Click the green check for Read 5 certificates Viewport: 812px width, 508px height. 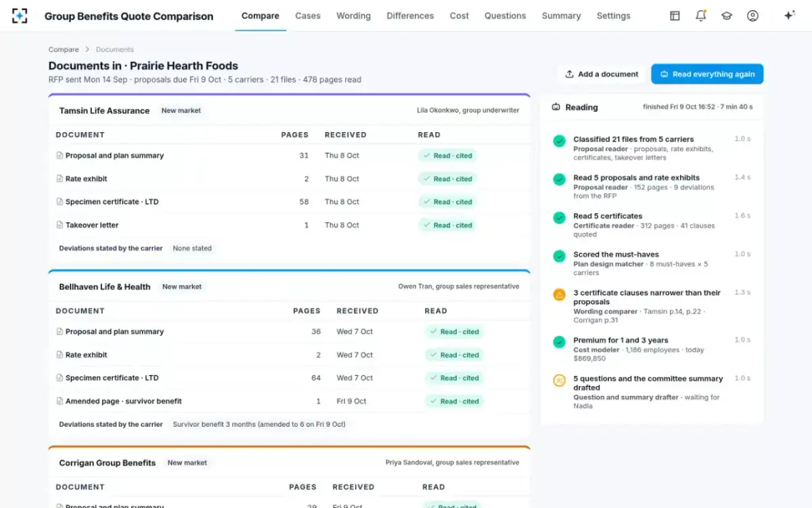click(559, 218)
